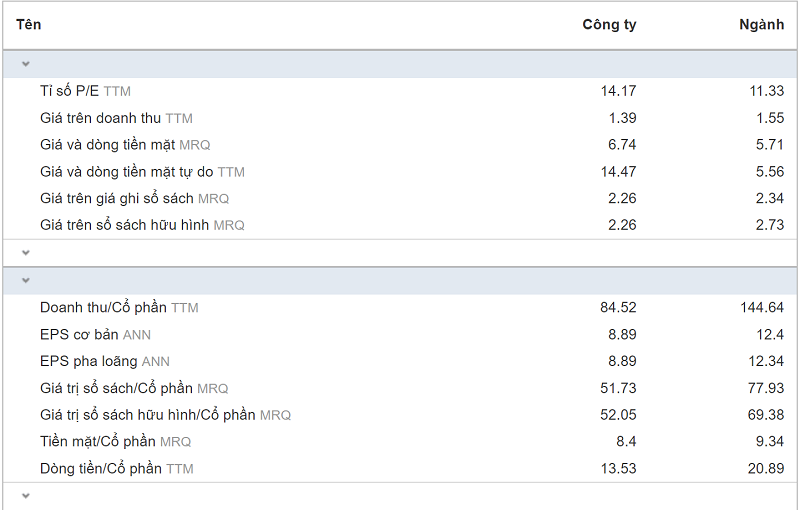This screenshot has width=800, height=510.
Task: Click the EPS pha loãng ANN label
Action: click(x=105, y=362)
